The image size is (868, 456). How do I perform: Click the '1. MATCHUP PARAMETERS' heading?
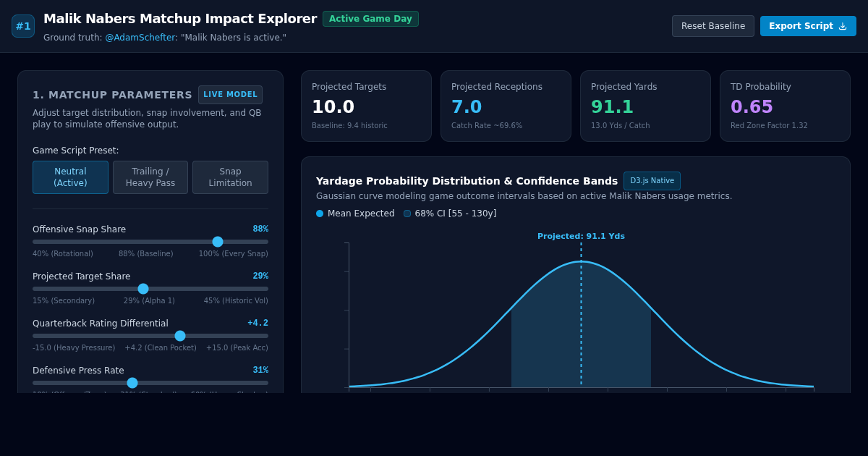[112, 95]
